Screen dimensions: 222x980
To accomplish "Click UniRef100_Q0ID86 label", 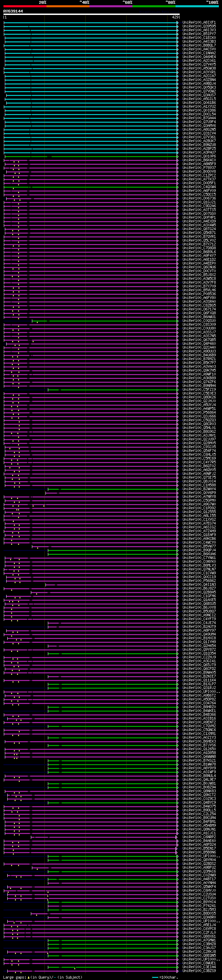I will tap(199, 110).
